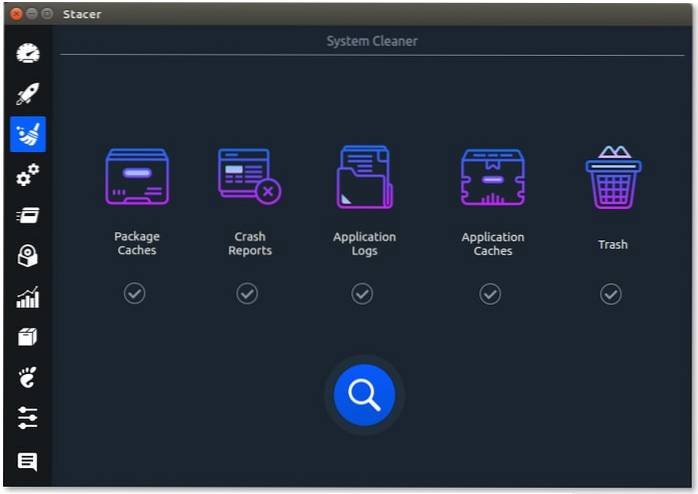Toggle the Application Caches checkbox
This screenshot has width=698, height=494.
click(x=490, y=293)
